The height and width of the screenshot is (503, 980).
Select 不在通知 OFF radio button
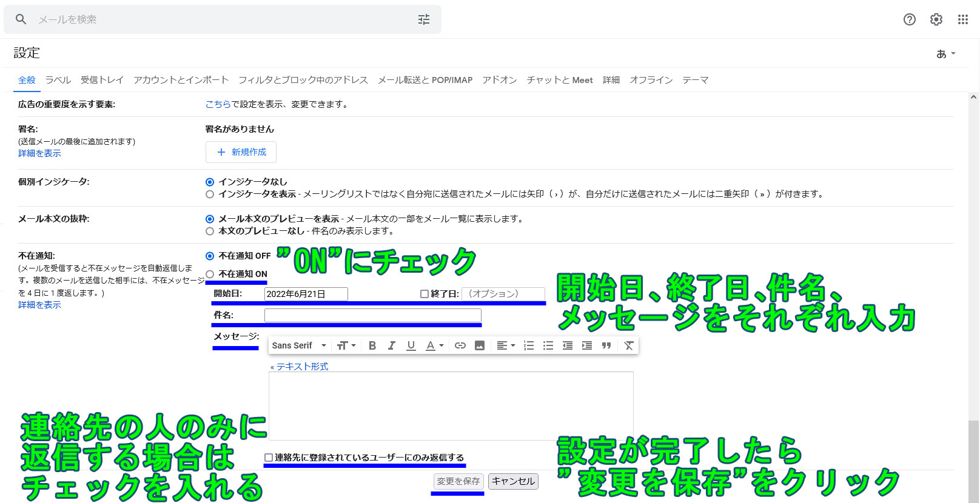pos(210,256)
